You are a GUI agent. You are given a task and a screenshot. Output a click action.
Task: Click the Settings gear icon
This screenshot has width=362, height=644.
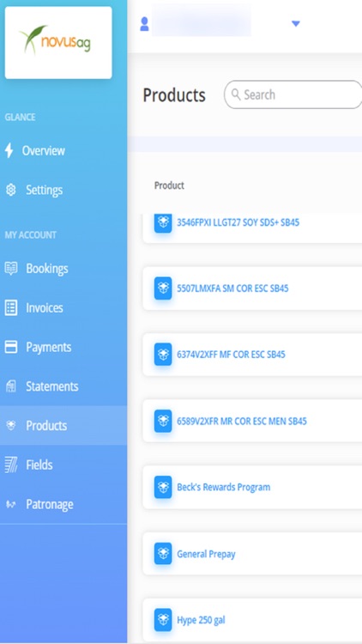[x=10, y=190]
